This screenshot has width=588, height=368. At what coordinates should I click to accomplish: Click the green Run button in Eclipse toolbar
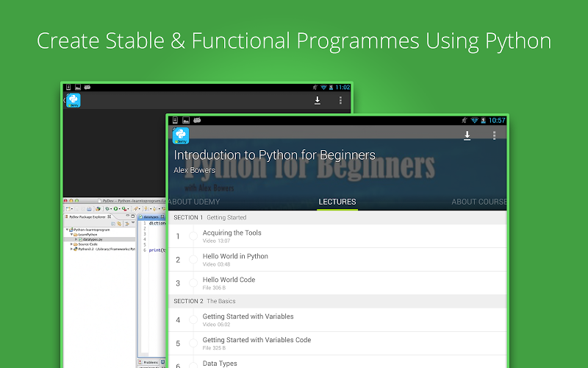[x=115, y=209]
